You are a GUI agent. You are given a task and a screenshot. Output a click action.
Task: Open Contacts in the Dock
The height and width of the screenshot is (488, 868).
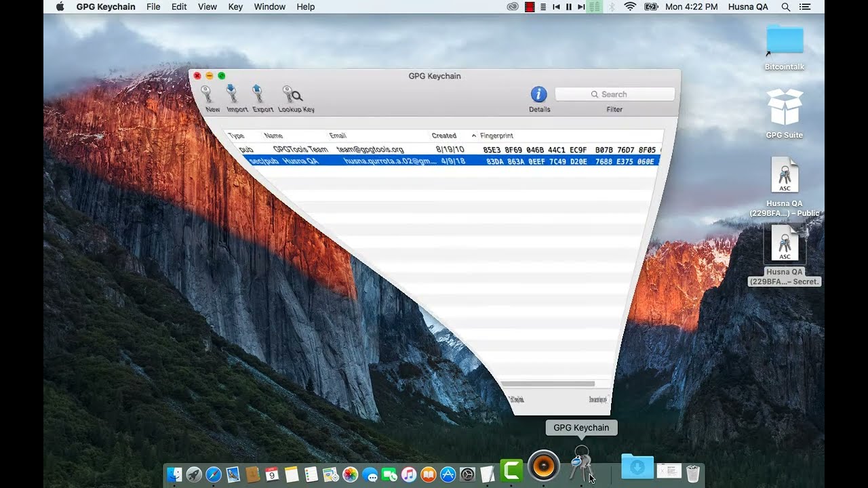[x=253, y=474]
